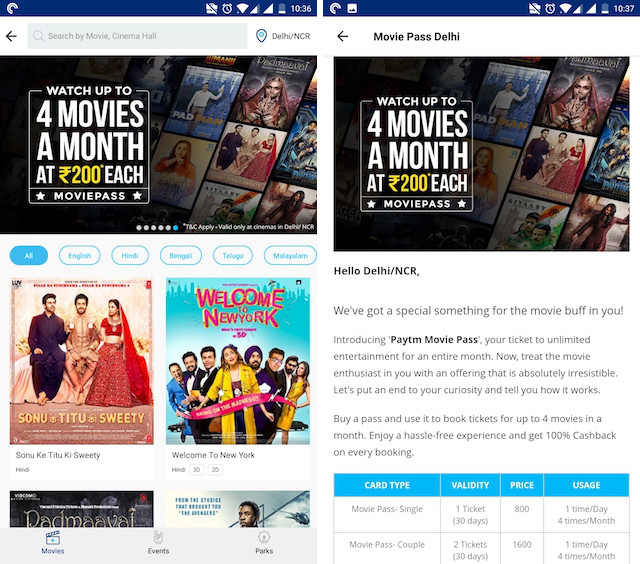The height and width of the screenshot is (564, 640).
Task: Select the Movie Pass- Couple row
Action: point(481,548)
